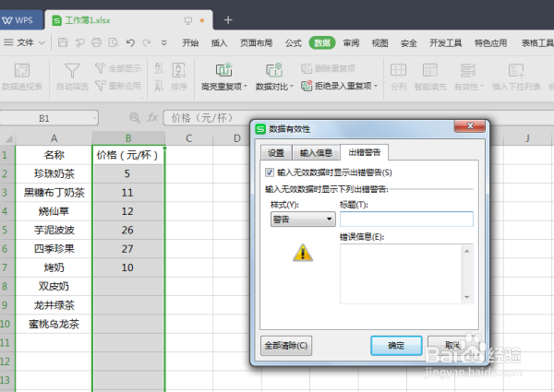Viewport: 554px width, 392px height.
Task: Open 高亮重复项 highlight duplicates menu
Action: coord(224,77)
